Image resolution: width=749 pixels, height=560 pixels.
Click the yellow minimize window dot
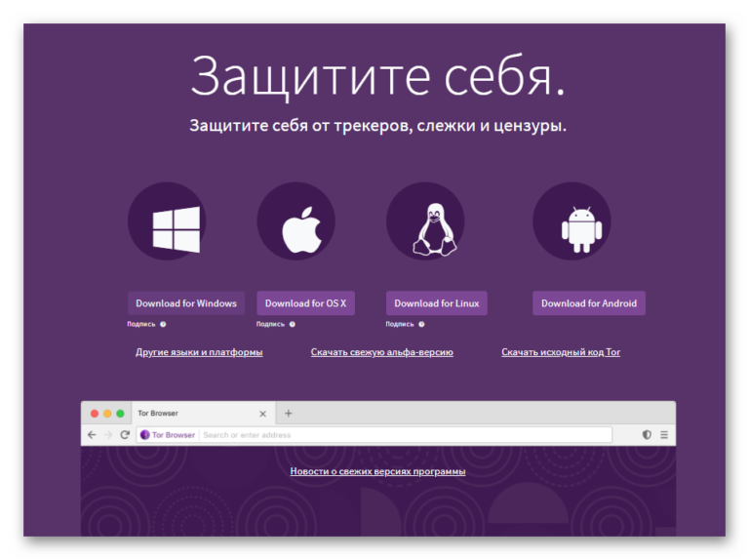(107, 414)
